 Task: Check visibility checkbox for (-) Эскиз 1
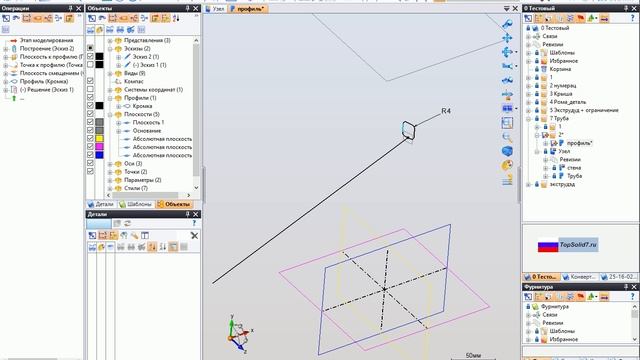(x=90, y=64)
